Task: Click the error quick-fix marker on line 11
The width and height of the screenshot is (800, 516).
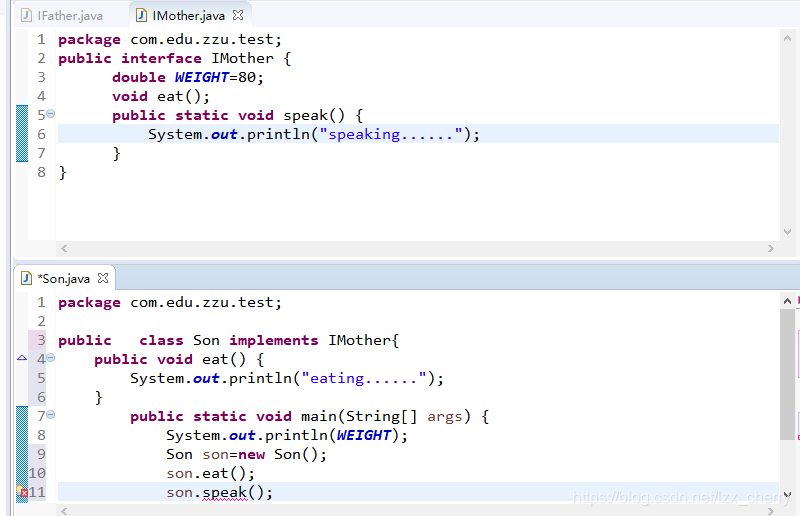Action: pos(22,492)
